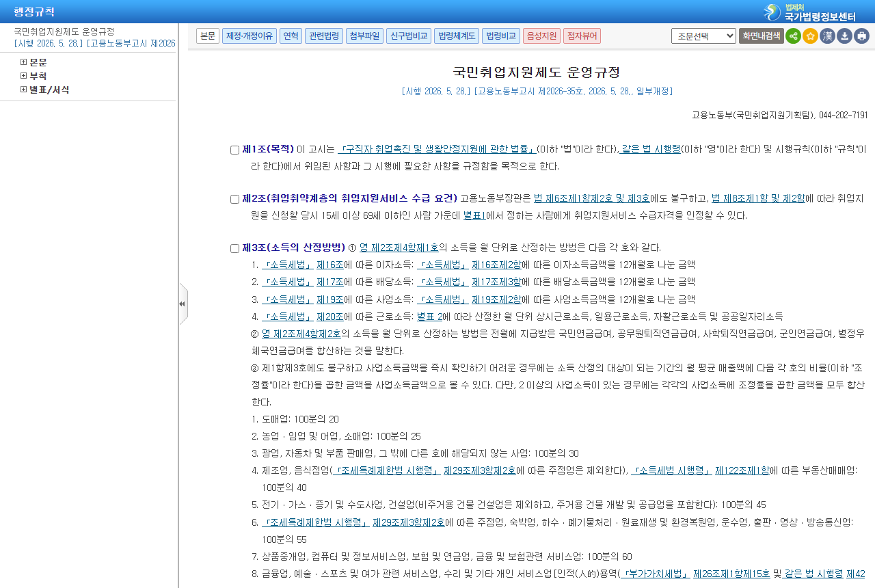
Task: Open the 영 제2조제4항제2호 link
Action: click(x=301, y=334)
